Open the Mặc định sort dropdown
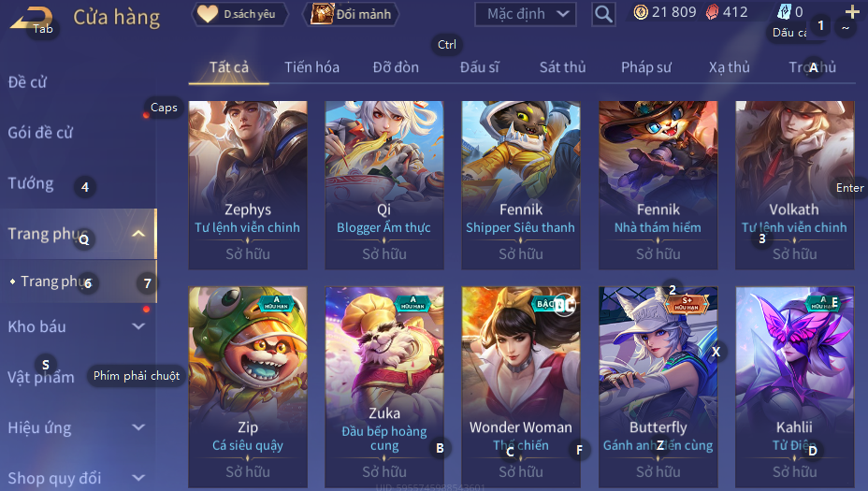This screenshot has width=868, height=491. coord(526,14)
